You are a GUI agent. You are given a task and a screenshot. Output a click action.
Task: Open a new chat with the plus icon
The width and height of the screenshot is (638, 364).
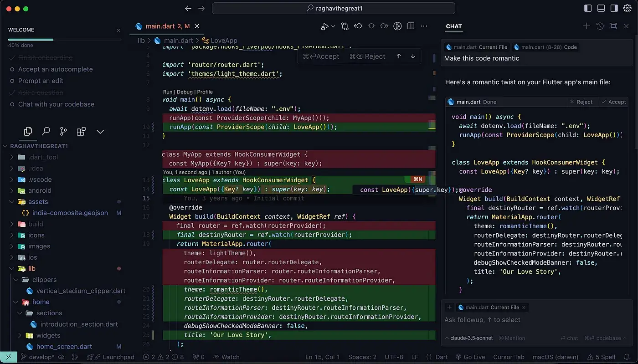pos(587,26)
